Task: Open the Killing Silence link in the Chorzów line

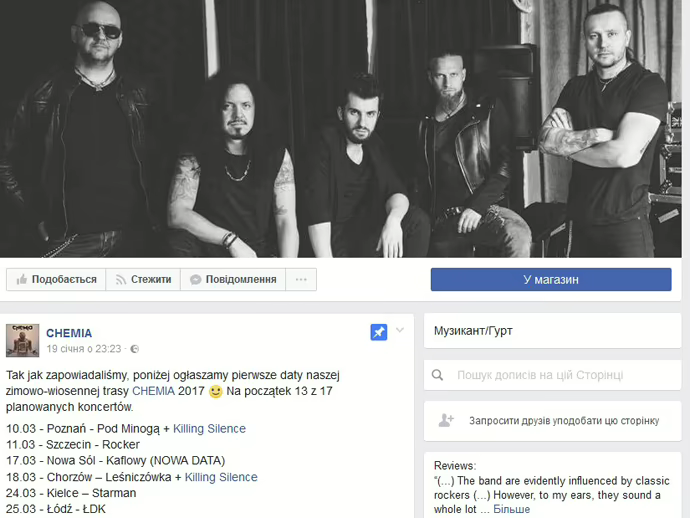Action: tap(221, 477)
